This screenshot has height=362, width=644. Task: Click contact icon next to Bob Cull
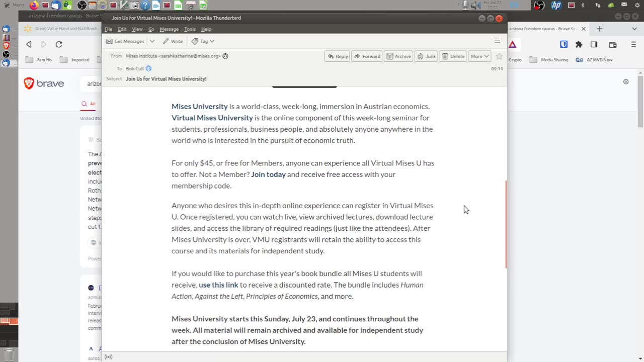[148, 68]
